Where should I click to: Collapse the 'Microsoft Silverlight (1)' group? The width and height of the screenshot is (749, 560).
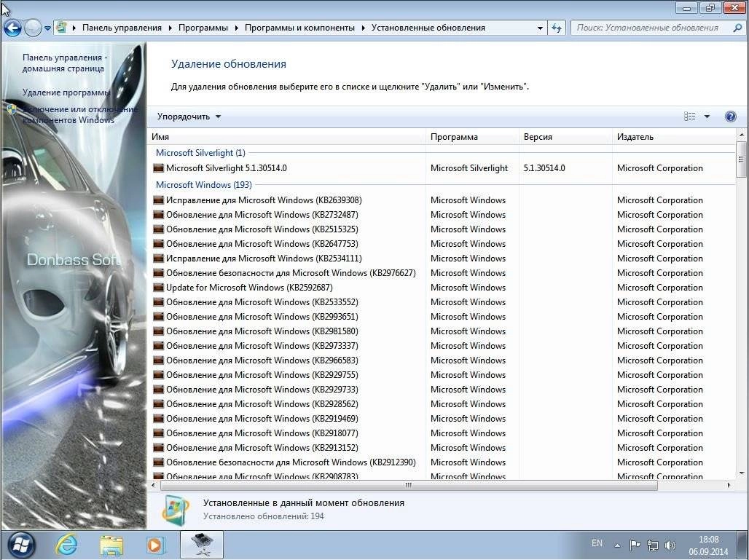pos(200,153)
